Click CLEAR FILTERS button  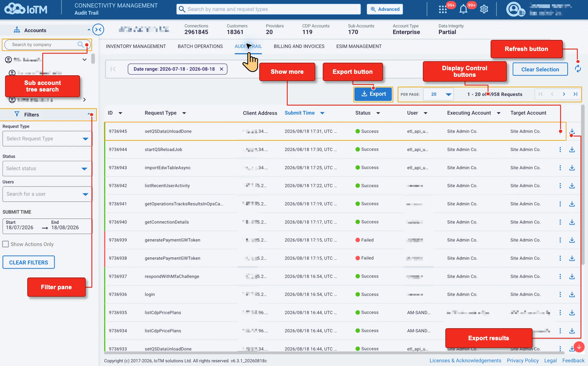pyautogui.click(x=28, y=262)
